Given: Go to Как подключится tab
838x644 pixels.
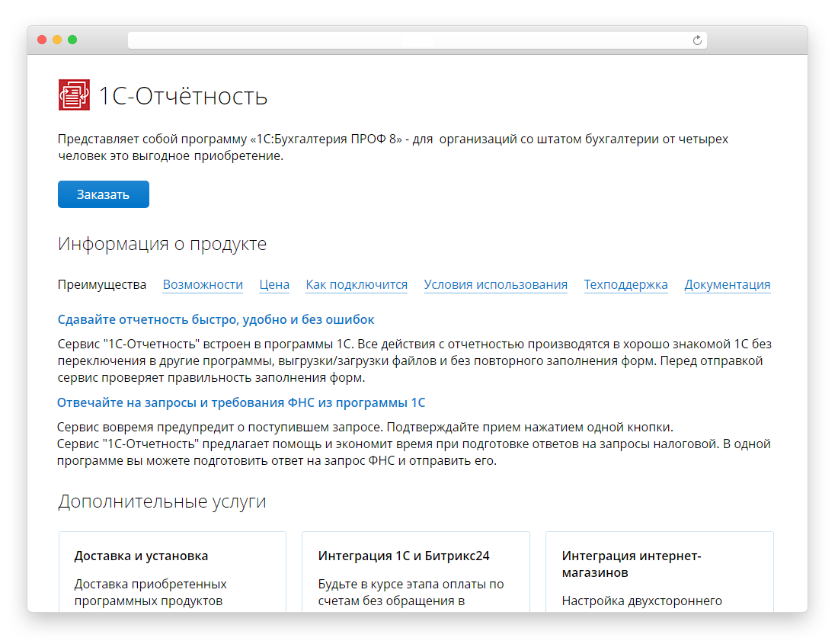Looking at the screenshot, I should coord(357,284).
